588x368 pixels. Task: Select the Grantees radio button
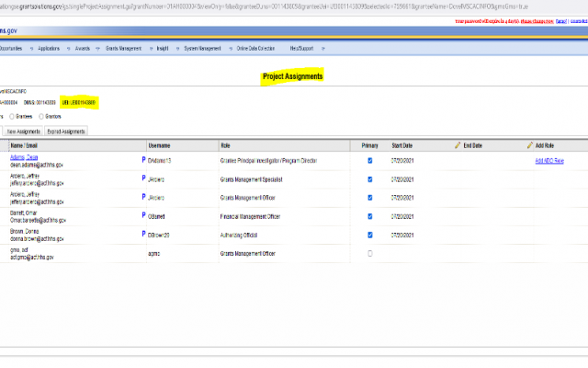9,117
